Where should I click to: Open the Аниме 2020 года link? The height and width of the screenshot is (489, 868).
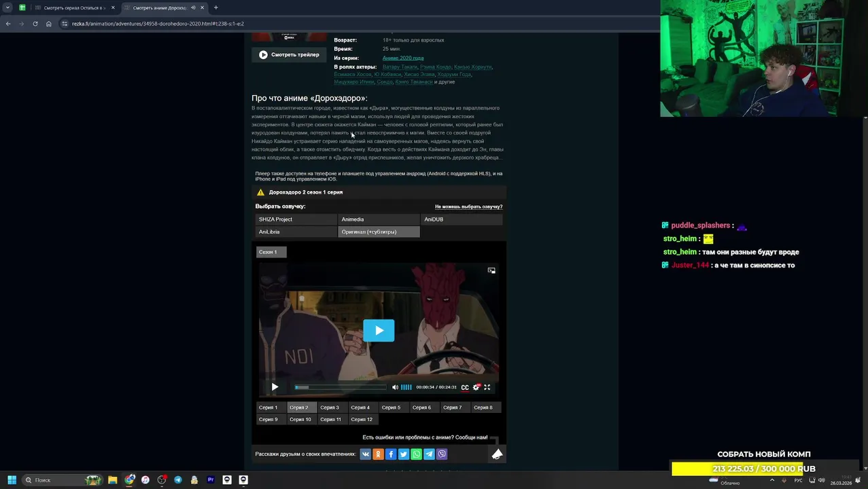coord(403,58)
